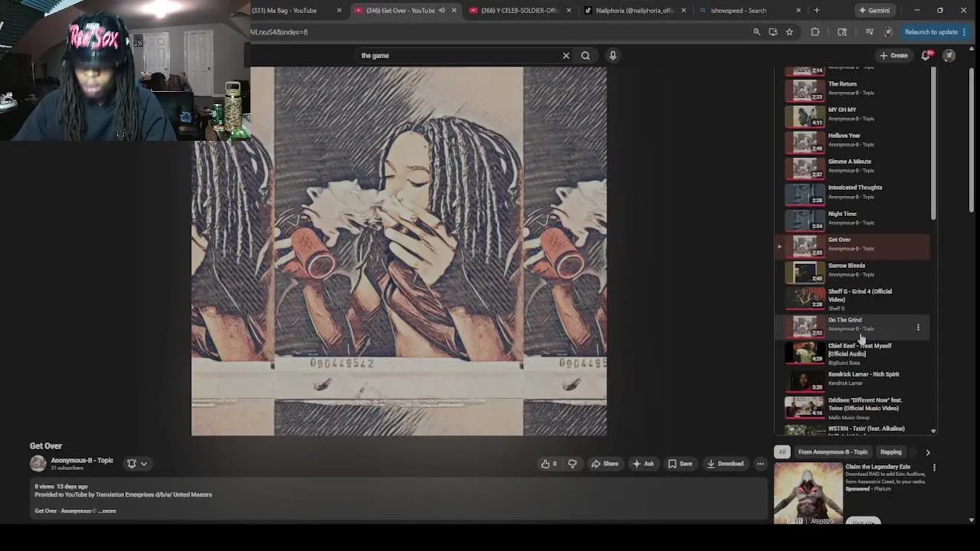The image size is (980, 551).
Task: Close the Get Over YouTube tab
Action: 454,11
